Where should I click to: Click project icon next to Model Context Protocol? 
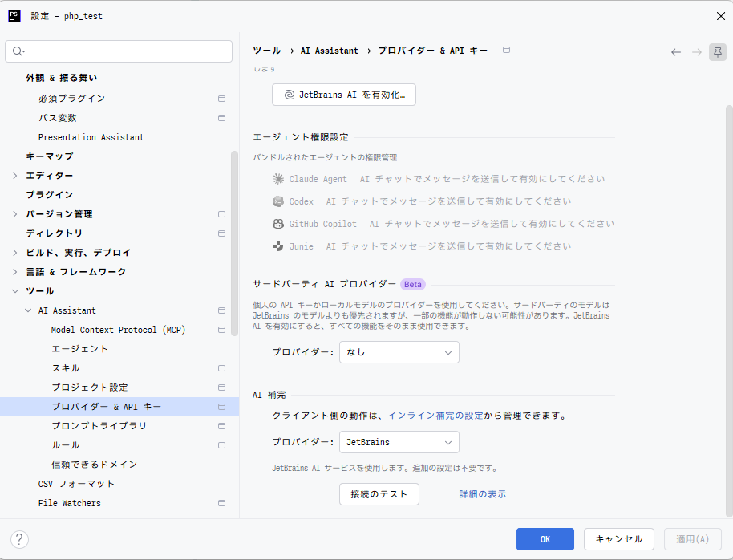point(221,330)
